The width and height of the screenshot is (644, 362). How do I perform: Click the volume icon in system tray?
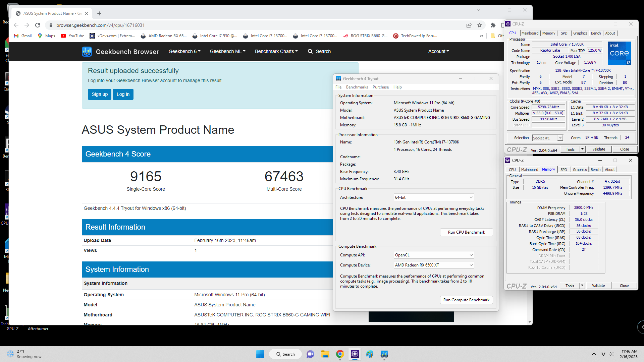pos(611,354)
